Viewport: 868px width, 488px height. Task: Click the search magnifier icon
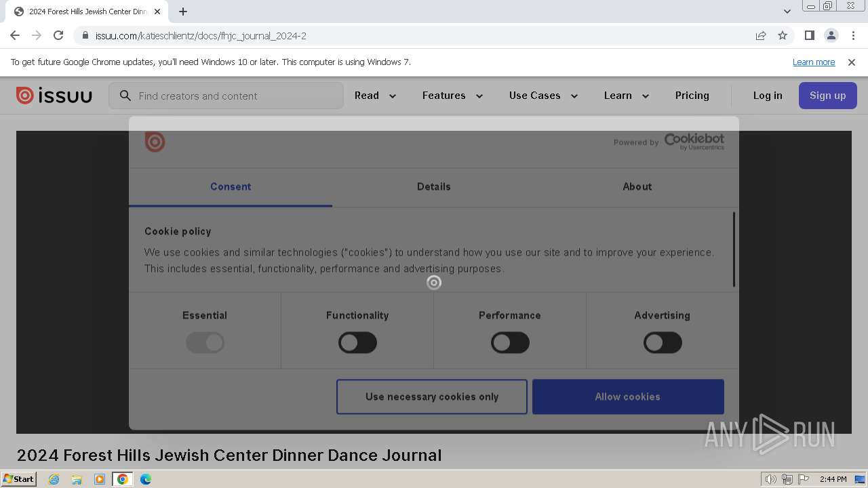125,96
